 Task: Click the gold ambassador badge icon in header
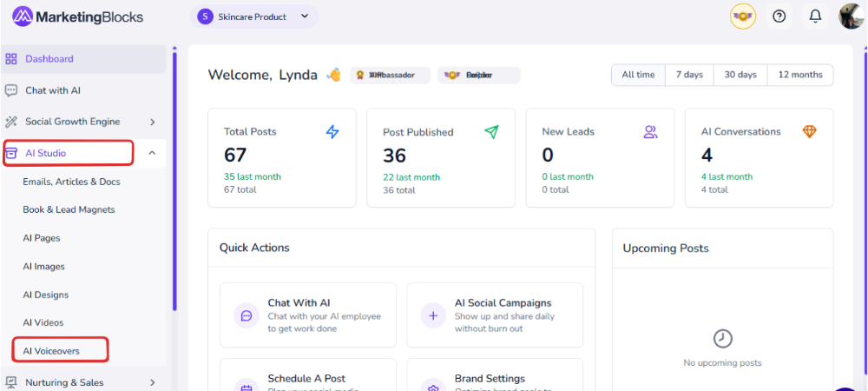click(743, 17)
